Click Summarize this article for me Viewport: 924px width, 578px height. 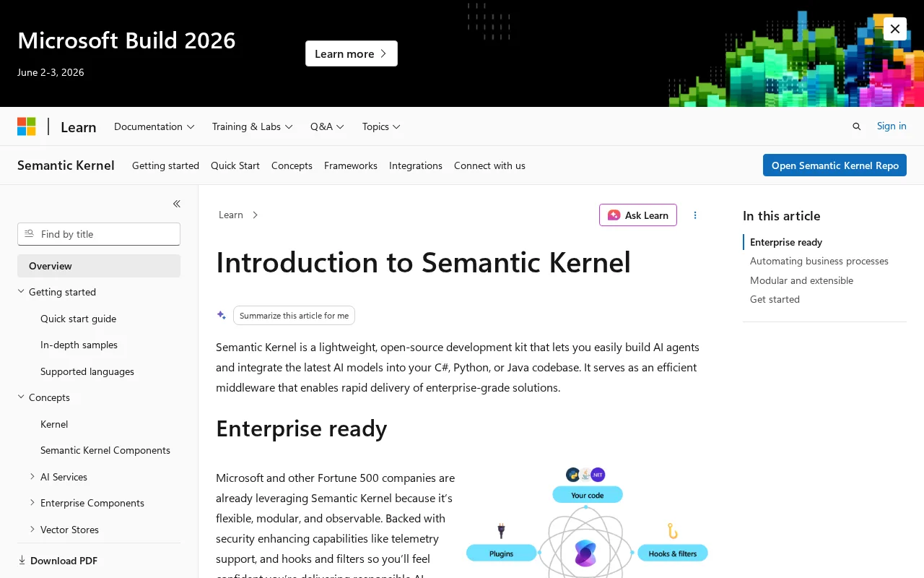point(294,316)
